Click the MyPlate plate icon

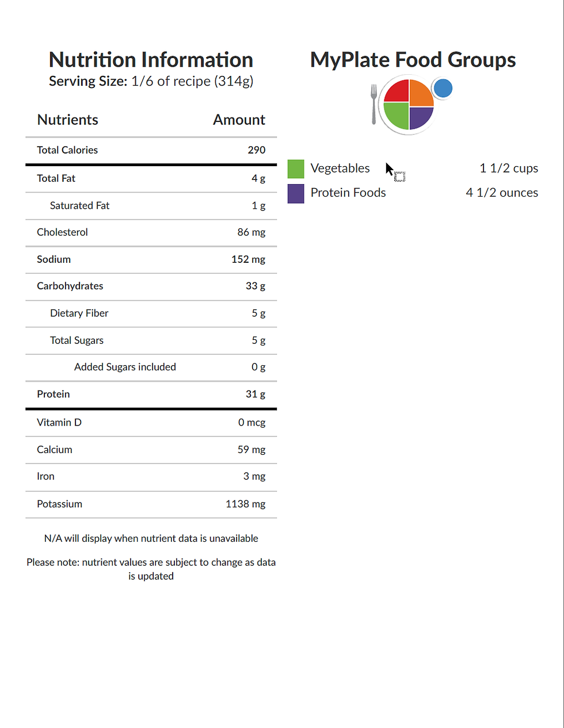[409, 105]
